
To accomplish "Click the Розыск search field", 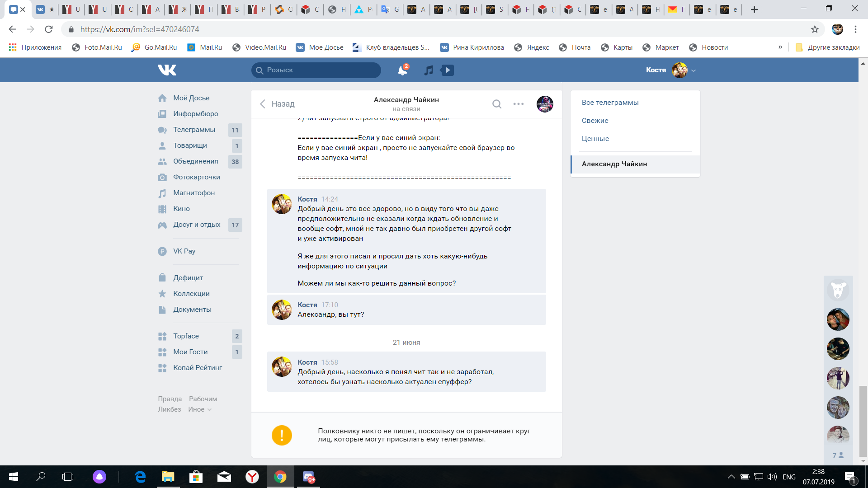I will (316, 70).
